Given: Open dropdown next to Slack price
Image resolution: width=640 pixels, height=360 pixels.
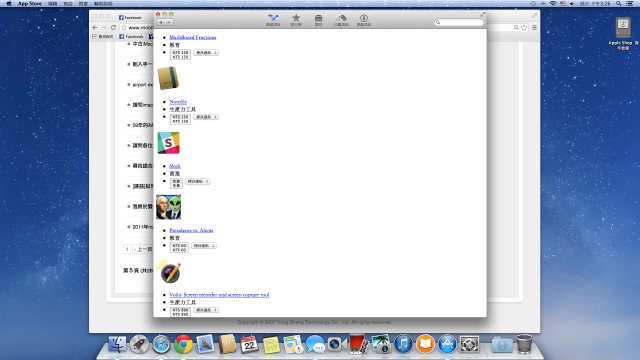Looking at the screenshot, I should [198, 181].
